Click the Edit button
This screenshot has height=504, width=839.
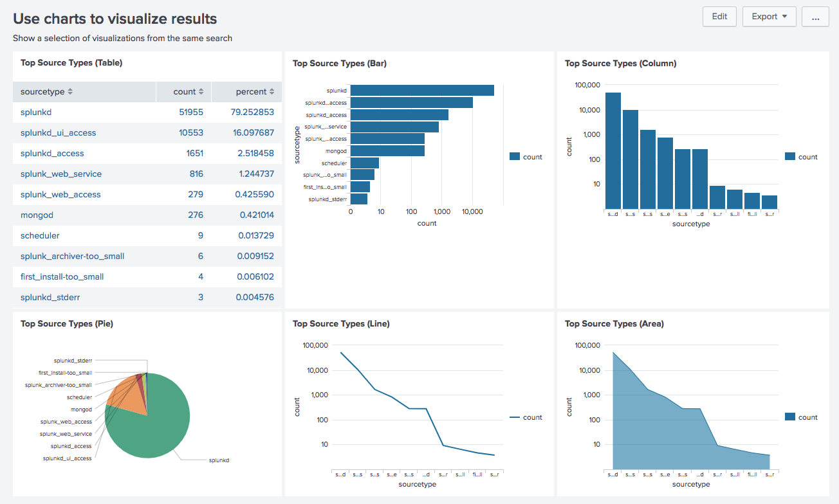[719, 17]
